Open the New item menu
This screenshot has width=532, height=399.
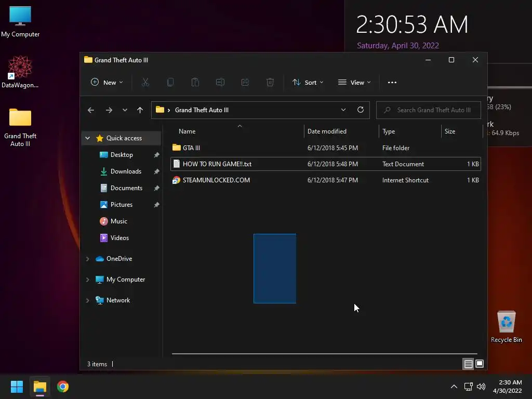[x=107, y=83]
